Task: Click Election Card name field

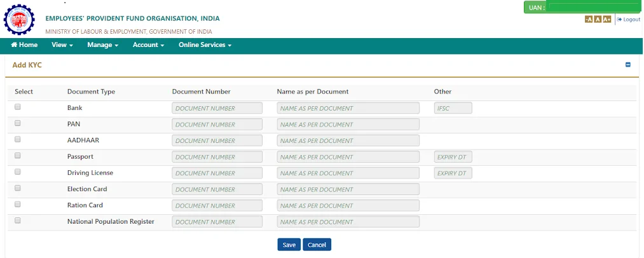Action: [348, 189]
